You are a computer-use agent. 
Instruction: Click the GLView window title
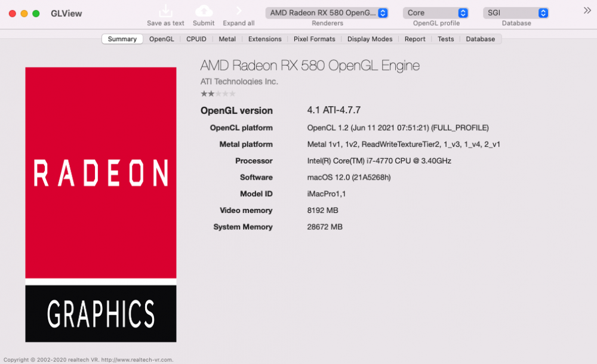point(66,14)
